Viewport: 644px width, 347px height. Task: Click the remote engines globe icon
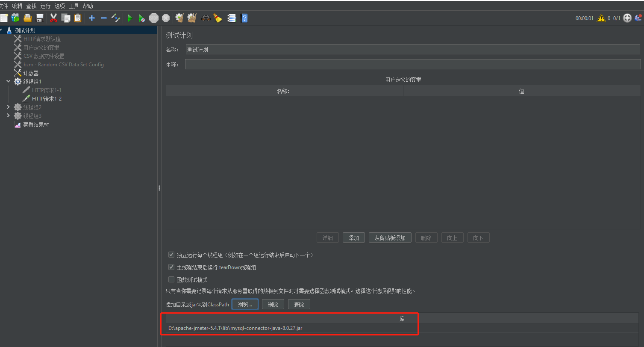627,18
